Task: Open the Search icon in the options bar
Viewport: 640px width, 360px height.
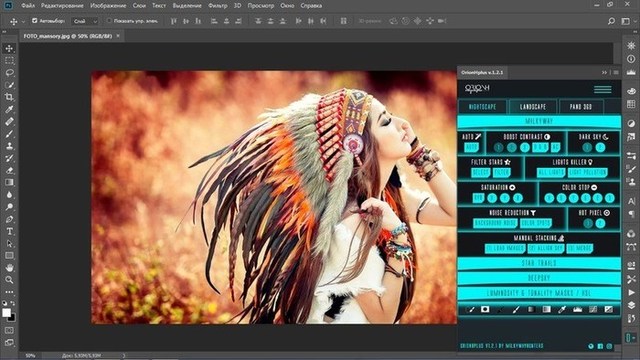Action: click(x=611, y=21)
